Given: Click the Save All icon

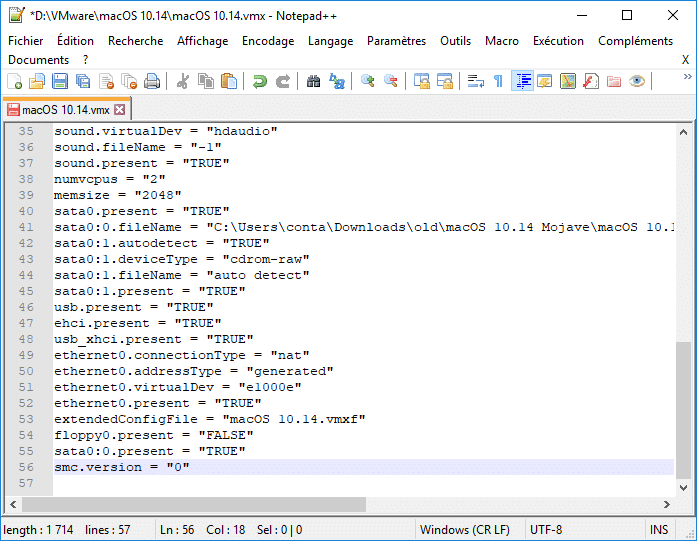Looking at the screenshot, I should click(83, 81).
